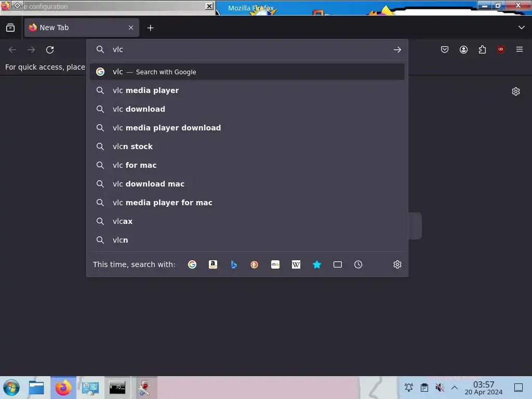
Task: Select suggestion 'vlc download mac'
Action: [x=247, y=183]
